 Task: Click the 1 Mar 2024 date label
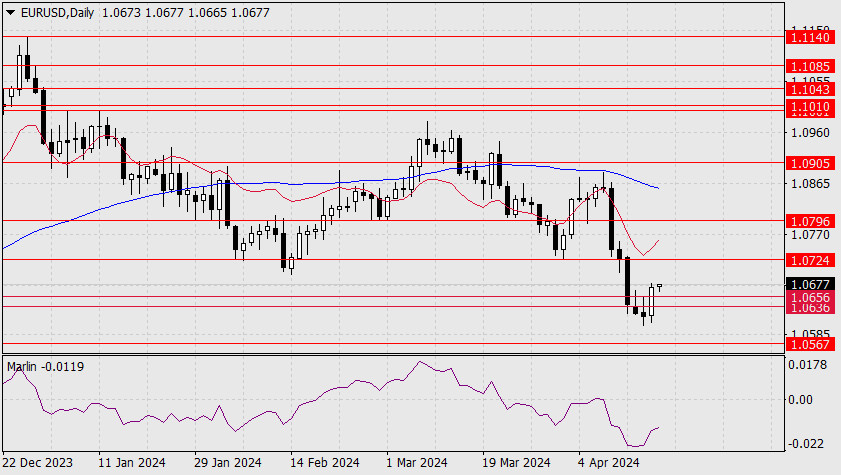[417, 463]
